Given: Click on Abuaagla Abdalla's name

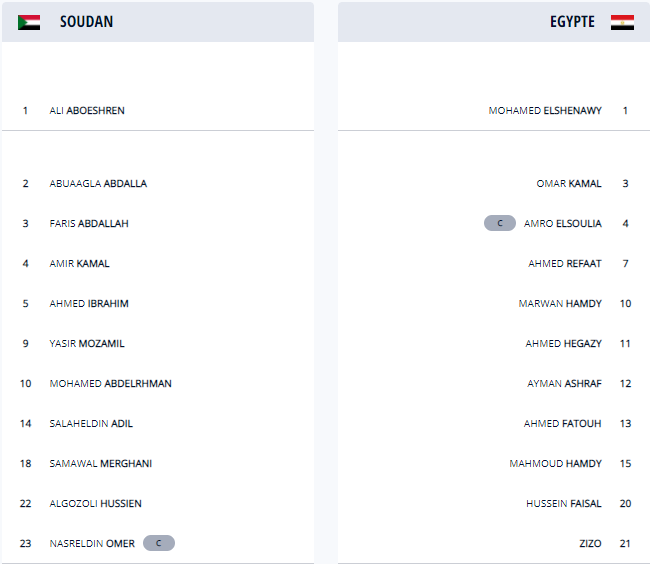Looking at the screenshot, I should pyautogui.click(x=98, y=183).
